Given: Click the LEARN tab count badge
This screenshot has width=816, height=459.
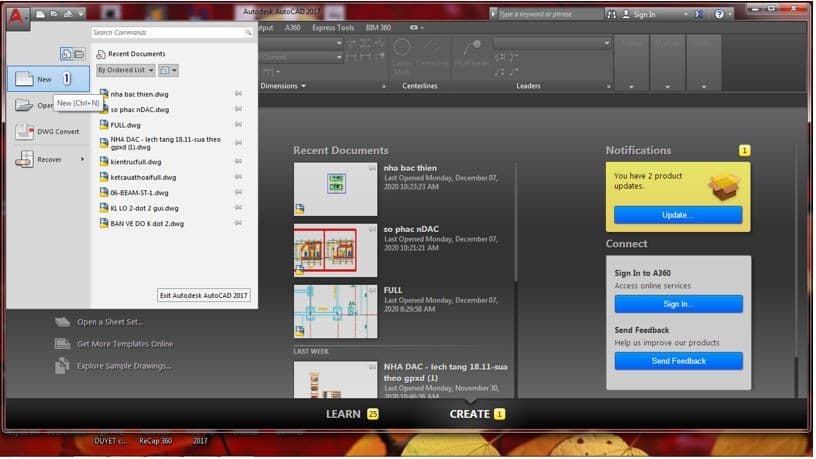Looking at the screenshot, I should pos(374,415).
